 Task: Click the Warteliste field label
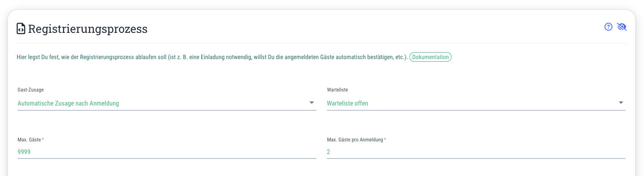click(338, 90)
